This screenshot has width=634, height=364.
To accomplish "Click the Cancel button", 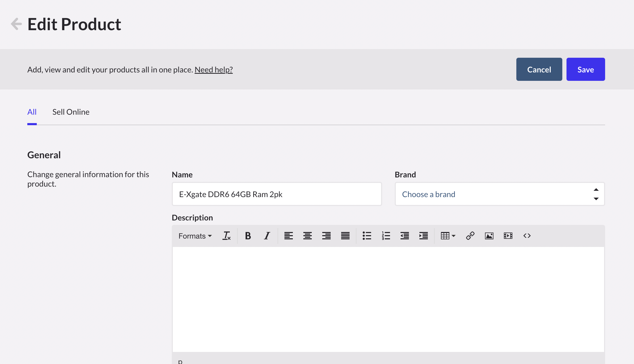I will [539, 69].
